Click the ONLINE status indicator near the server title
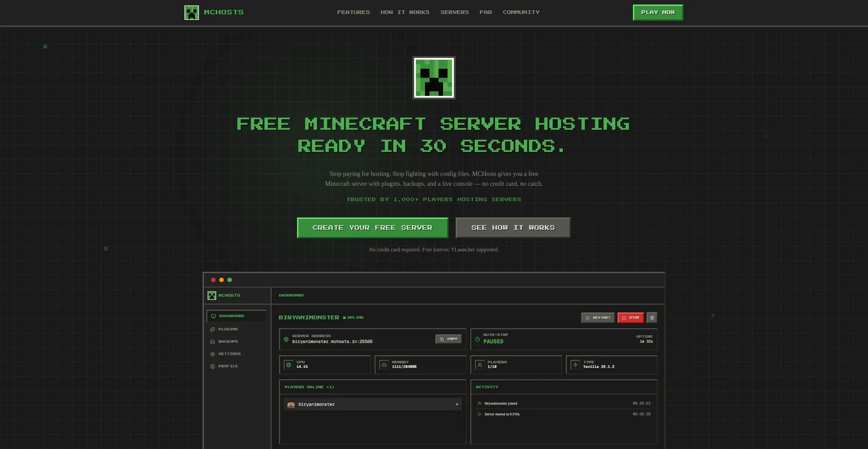 (354, 318)
